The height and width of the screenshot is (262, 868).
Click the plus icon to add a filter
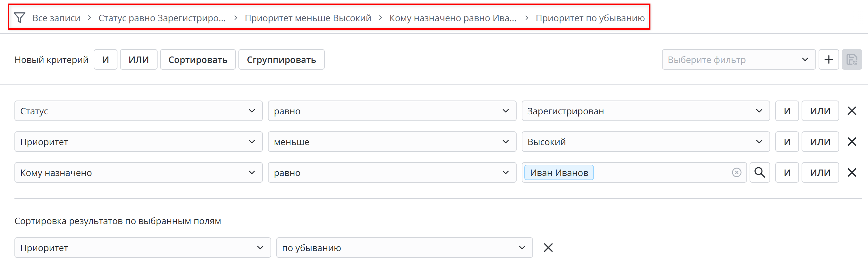coord(829,59)
